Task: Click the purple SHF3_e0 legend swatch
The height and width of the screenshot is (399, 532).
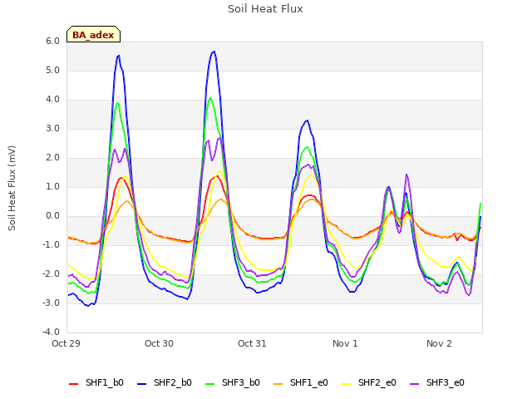Action: tap(415, 383)
